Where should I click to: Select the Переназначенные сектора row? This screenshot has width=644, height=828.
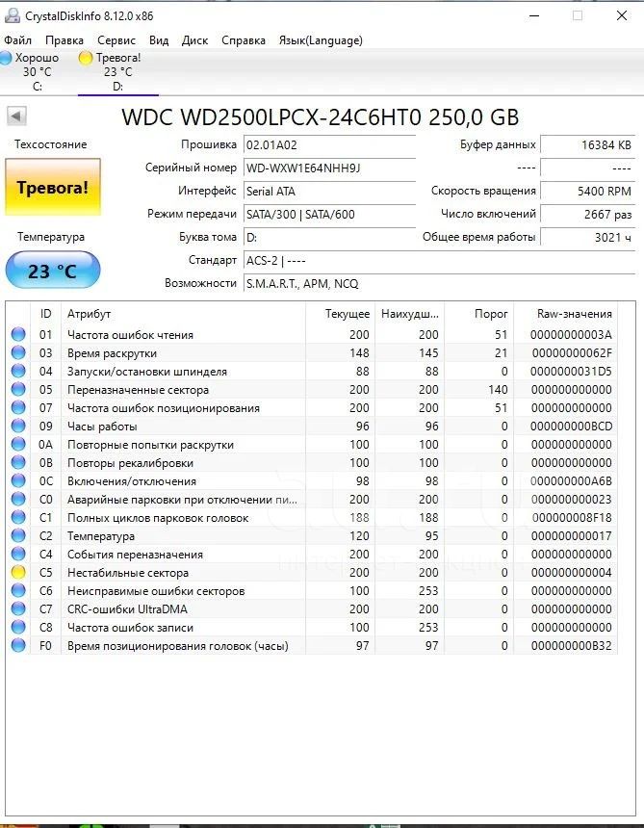pyautogui.click(x=312, y=389)
